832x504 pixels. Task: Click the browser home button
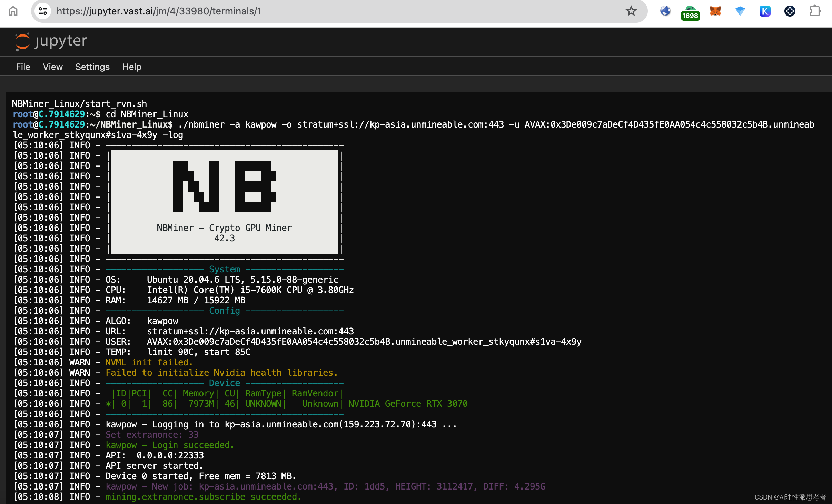point(13,11)
